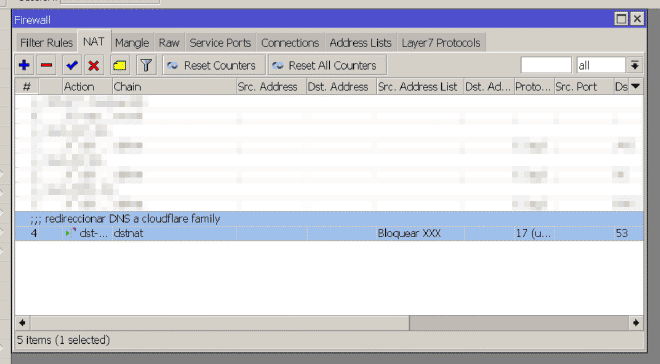The height and width of the screenshot is (364, 660).
Task: Click the Reset All Counters button
Action: click(x=327, y=65)
